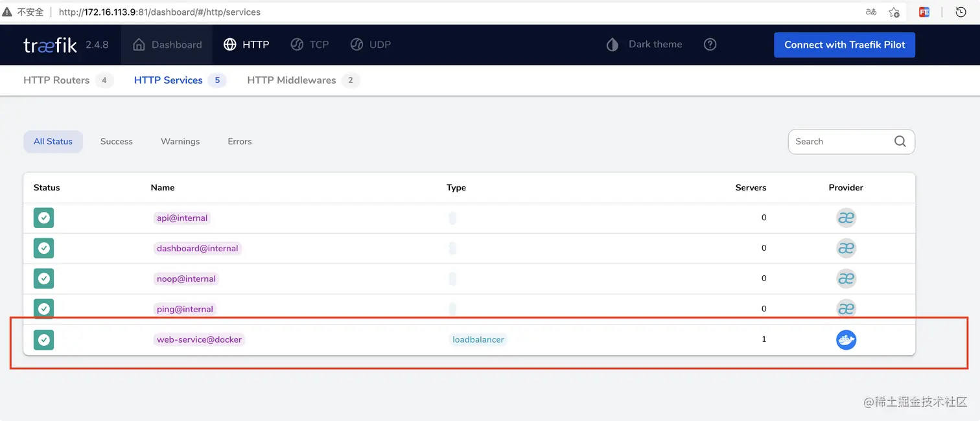This screenshot has width=980, height=421.
Task: Click the bookmark star icon
Action: click(x=894, y=12)
